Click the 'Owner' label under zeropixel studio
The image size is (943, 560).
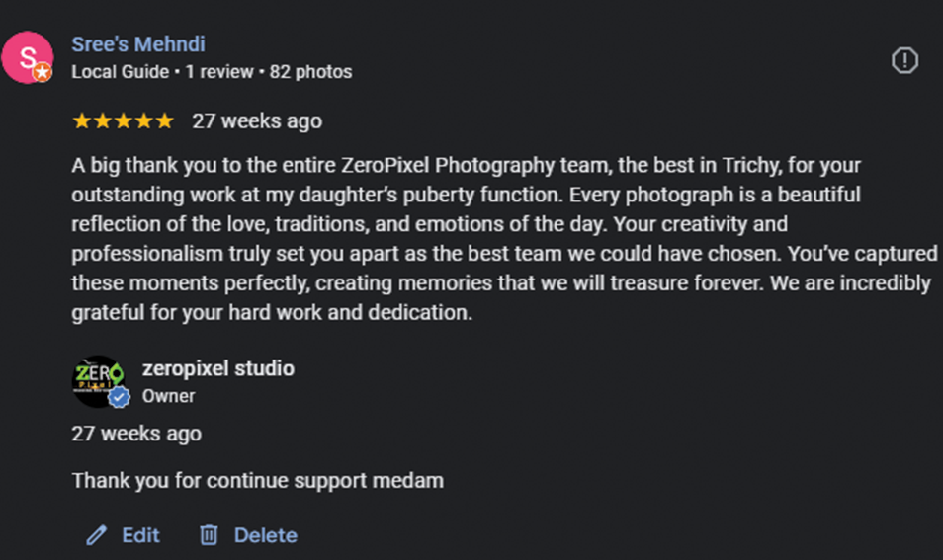(x=169, y=397)
